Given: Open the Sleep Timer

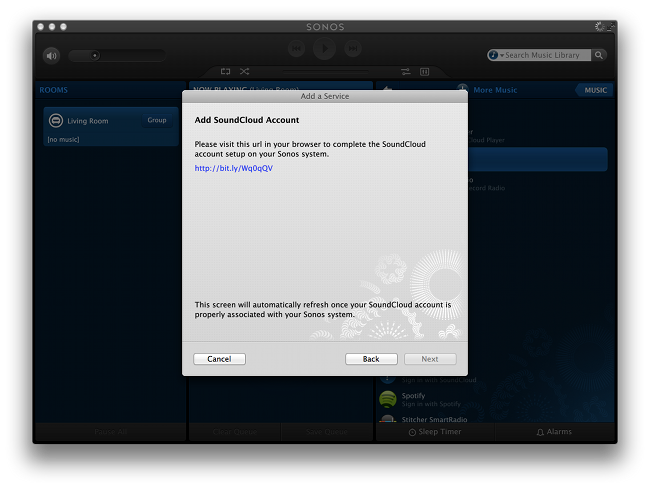Looking at the screenshot, I should coord(435,432).
